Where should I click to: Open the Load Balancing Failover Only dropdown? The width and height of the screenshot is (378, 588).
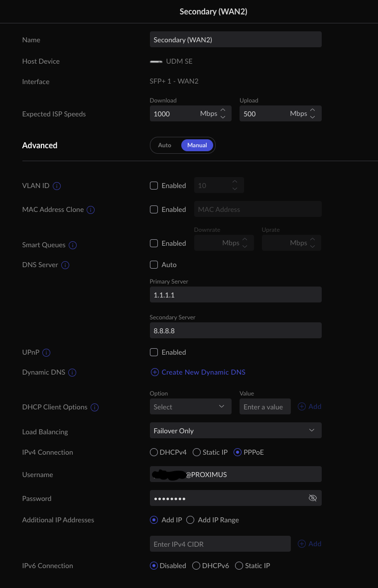(235, 431)
